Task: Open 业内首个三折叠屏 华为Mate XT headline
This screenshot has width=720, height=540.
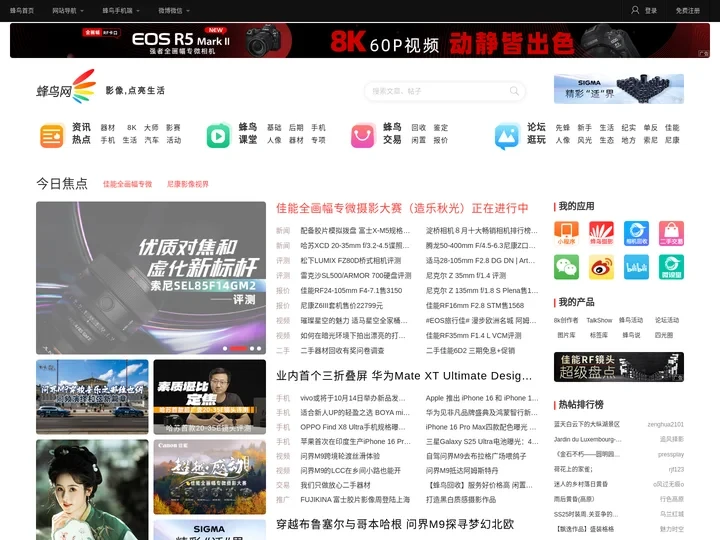Action: pos(404,376)
